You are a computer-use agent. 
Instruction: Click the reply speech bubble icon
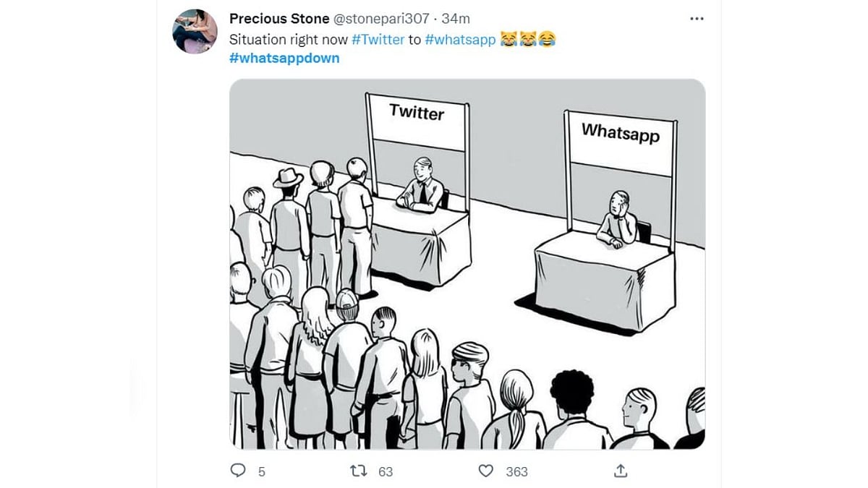[x=239, y=471]
